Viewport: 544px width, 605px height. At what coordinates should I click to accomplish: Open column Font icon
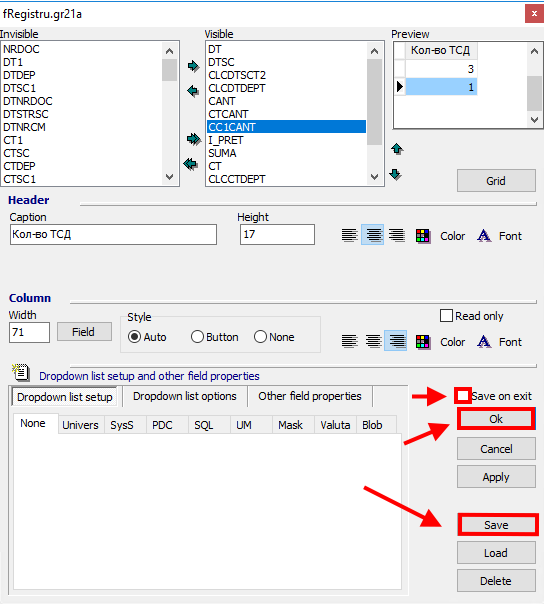484,342
